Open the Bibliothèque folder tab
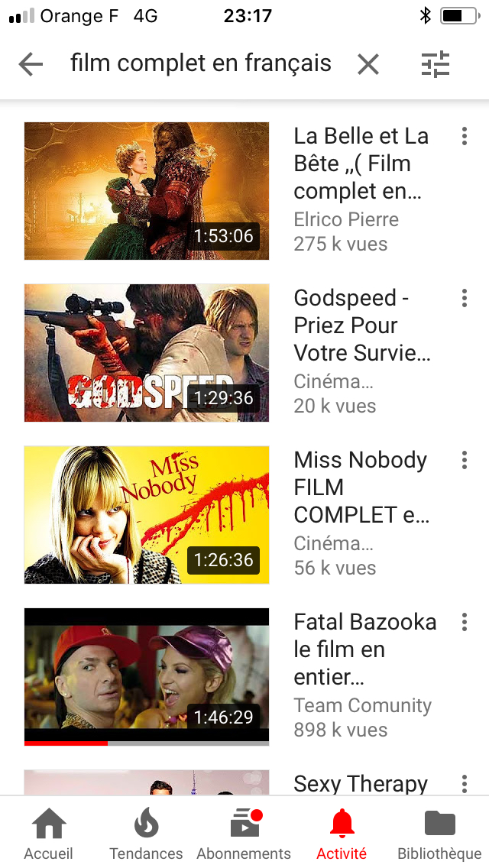 (x=439, y=834)
